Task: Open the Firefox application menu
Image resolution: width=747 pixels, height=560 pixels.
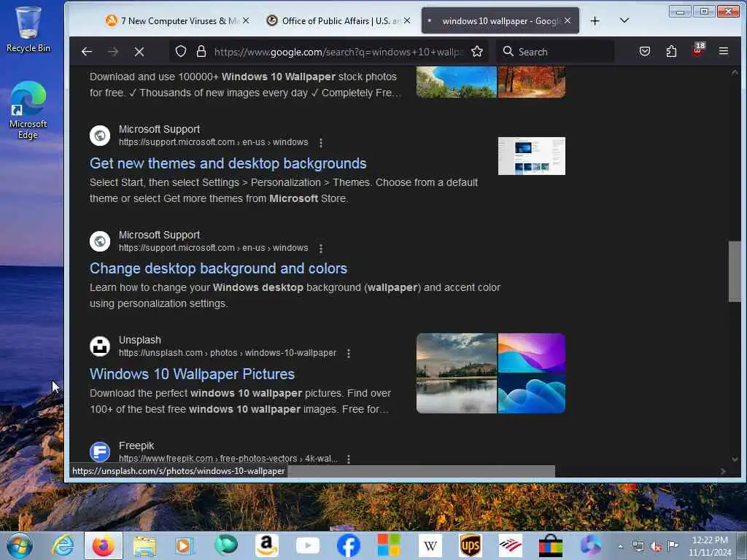Action: pyautogui.click(x=723, y=51)
